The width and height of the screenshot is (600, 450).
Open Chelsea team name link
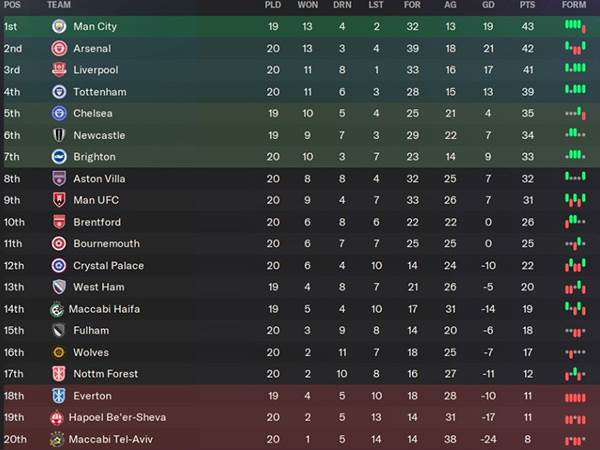(x=93, y=113)
